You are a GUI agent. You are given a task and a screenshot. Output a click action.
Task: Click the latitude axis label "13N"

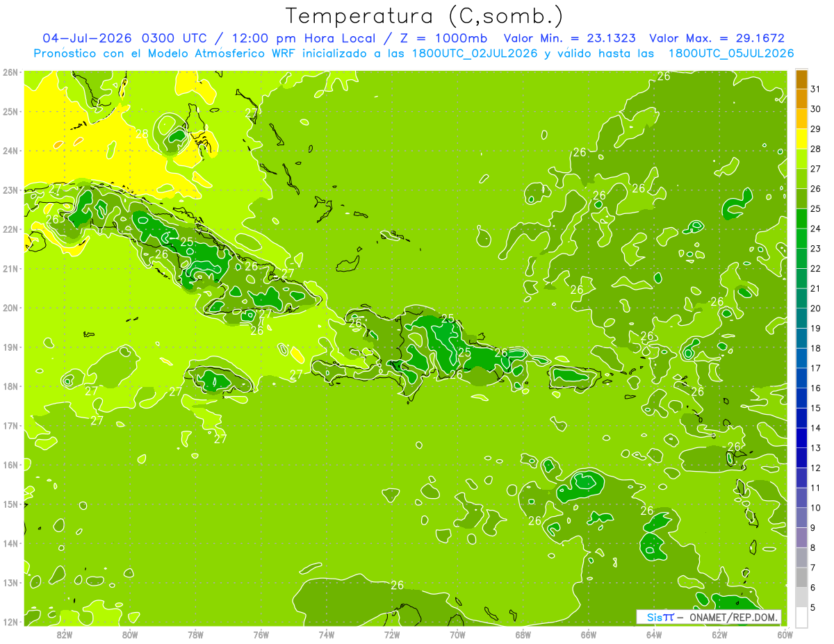(x=10, y=583)
